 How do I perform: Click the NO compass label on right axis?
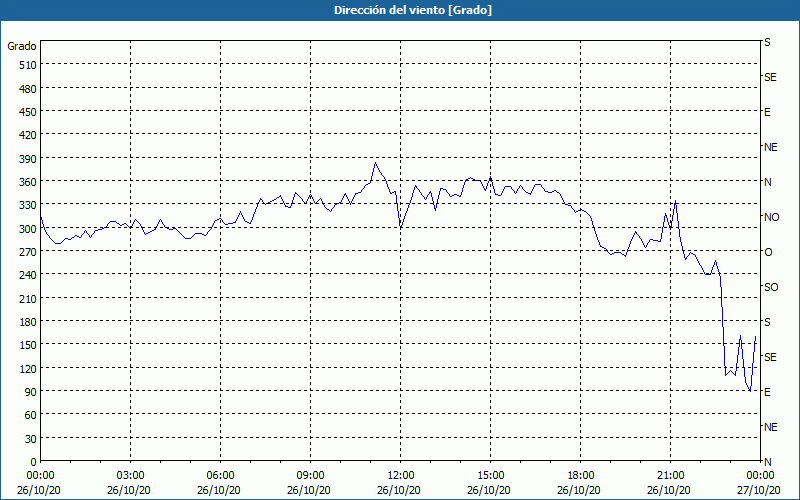point(771,217)
